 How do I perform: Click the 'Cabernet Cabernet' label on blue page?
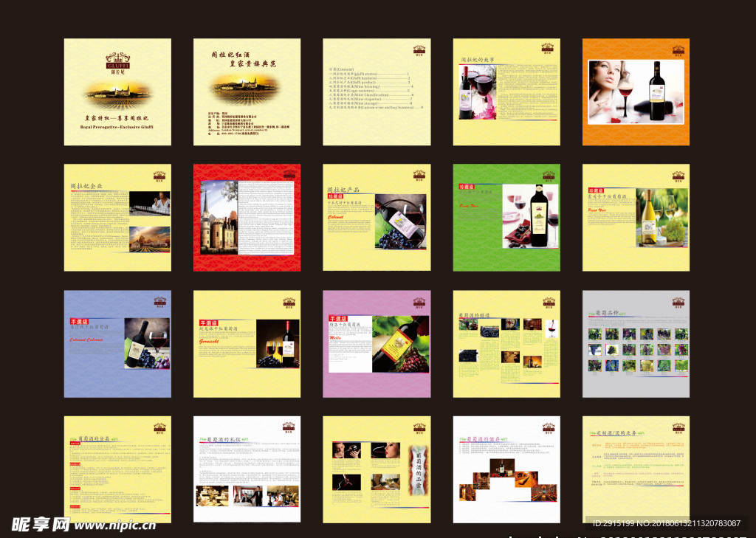click(x=86, y=340)
